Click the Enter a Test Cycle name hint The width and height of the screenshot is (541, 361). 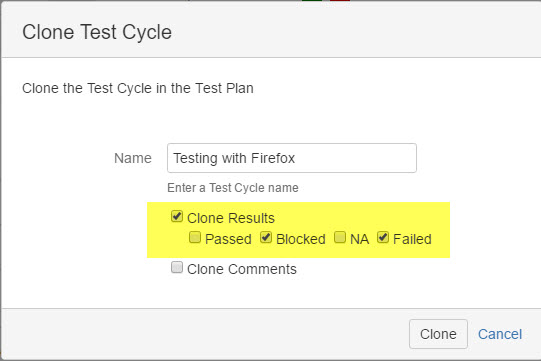point(233,188)
